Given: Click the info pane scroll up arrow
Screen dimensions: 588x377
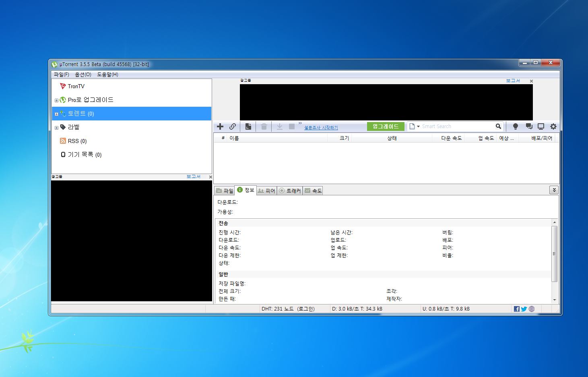Looking at the screenshot, I should point(554,222).
